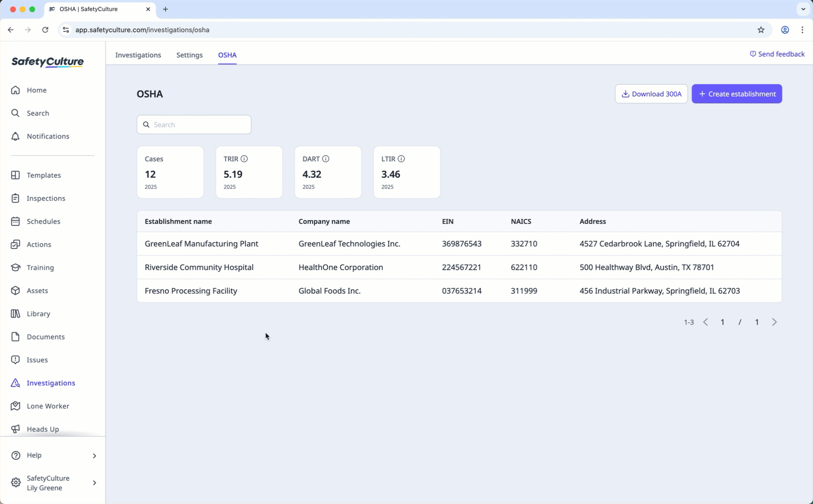
Task: Click the current page number field
Action: coord(723,322)
